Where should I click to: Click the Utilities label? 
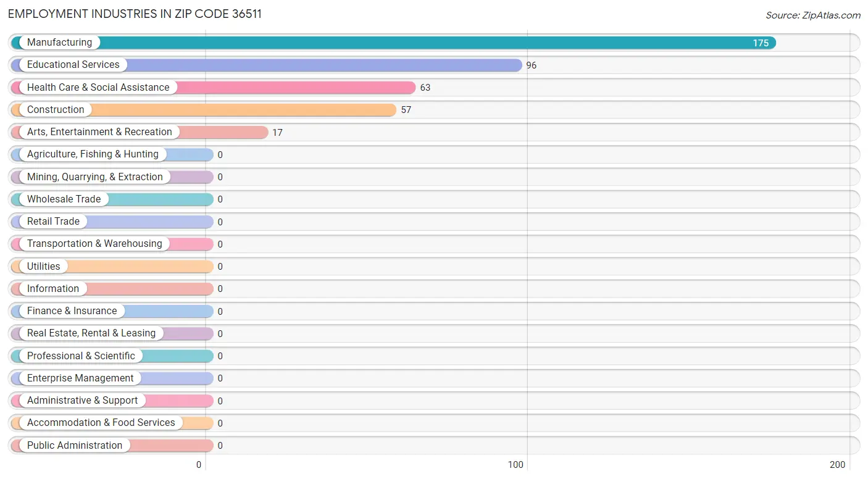coord(44,267)
